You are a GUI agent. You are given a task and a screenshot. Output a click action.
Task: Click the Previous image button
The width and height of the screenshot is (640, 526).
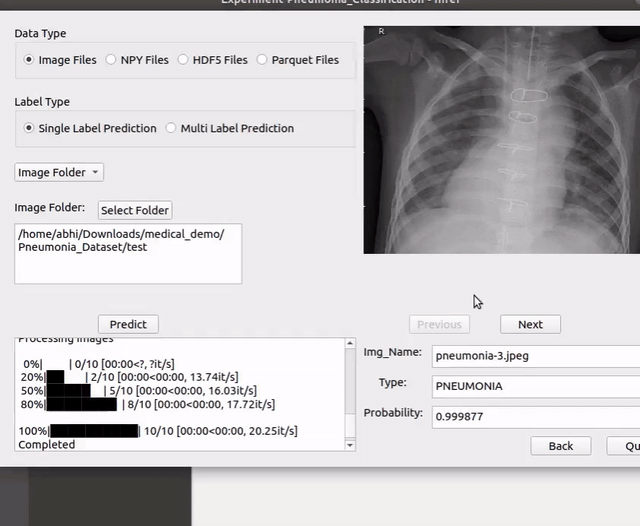[439, 324]
